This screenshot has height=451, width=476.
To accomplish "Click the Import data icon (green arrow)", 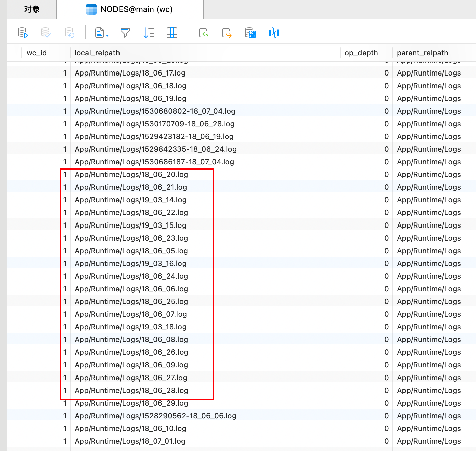I will tap(204, 33).
